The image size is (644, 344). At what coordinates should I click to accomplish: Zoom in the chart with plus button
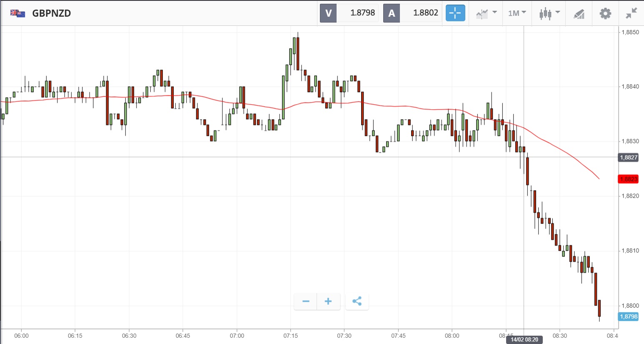coord(328,301)
